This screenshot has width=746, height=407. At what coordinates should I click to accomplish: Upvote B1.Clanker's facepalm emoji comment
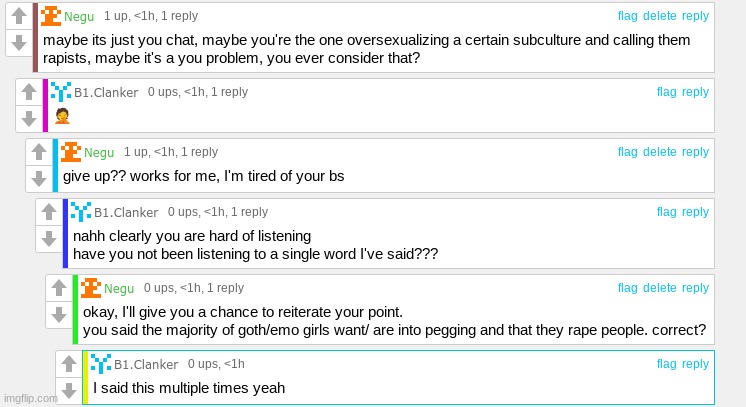(x=29, y=91)
